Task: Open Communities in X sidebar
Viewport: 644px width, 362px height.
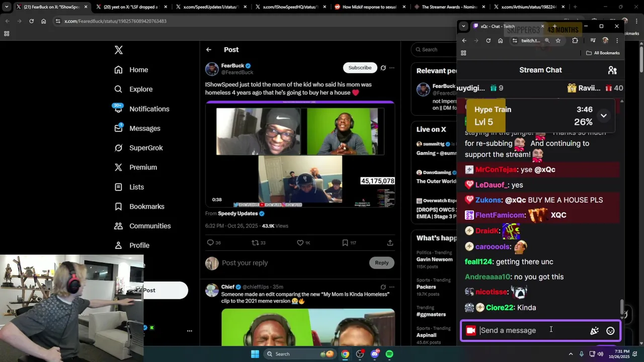Action: [x=142, y=226]
